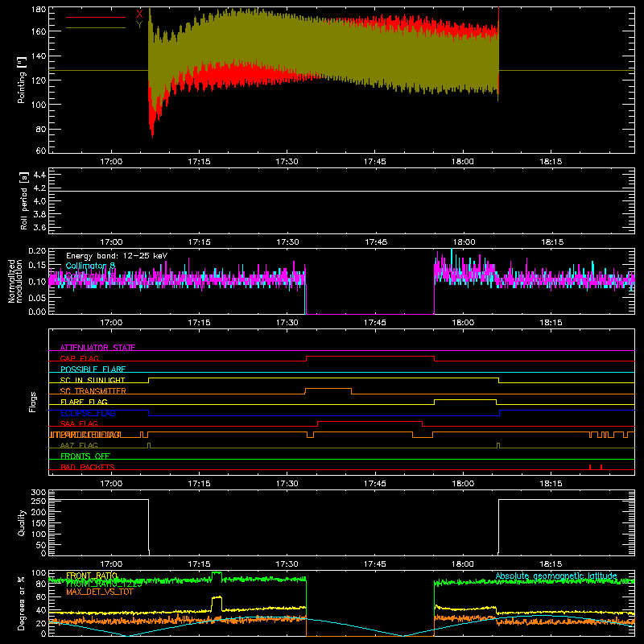Click the FRONT_RATIO legend label
This screenshot has height=644, width=644.
[92, 576]
